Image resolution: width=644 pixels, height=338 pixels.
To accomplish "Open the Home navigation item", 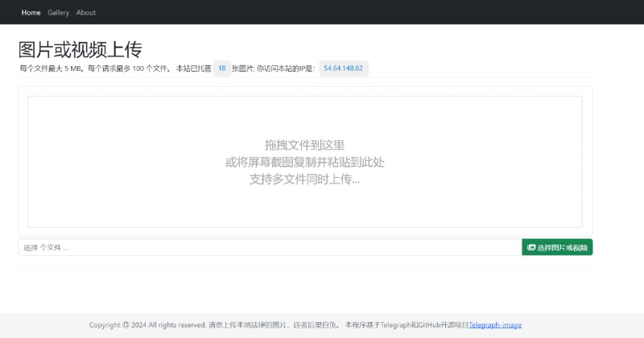I will click(31, 13).
